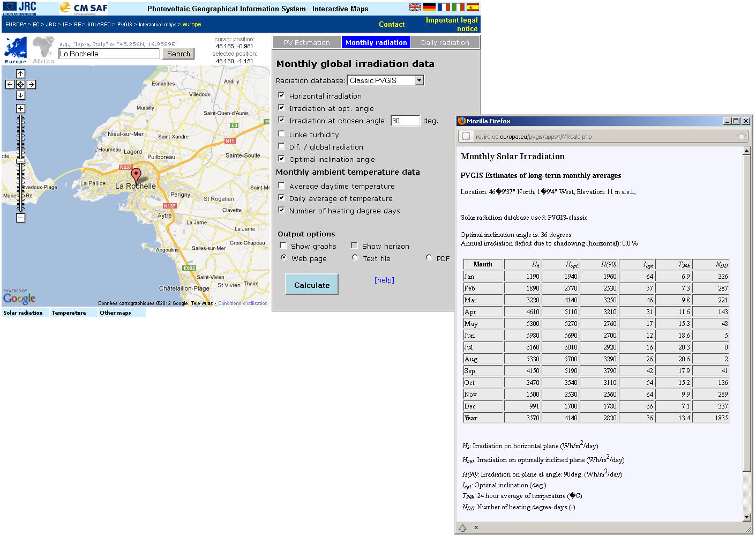Image resolution: width=756 pixels, height=535 pixels.
Task: Click the Calculate button
Action: tap(312, 285)
